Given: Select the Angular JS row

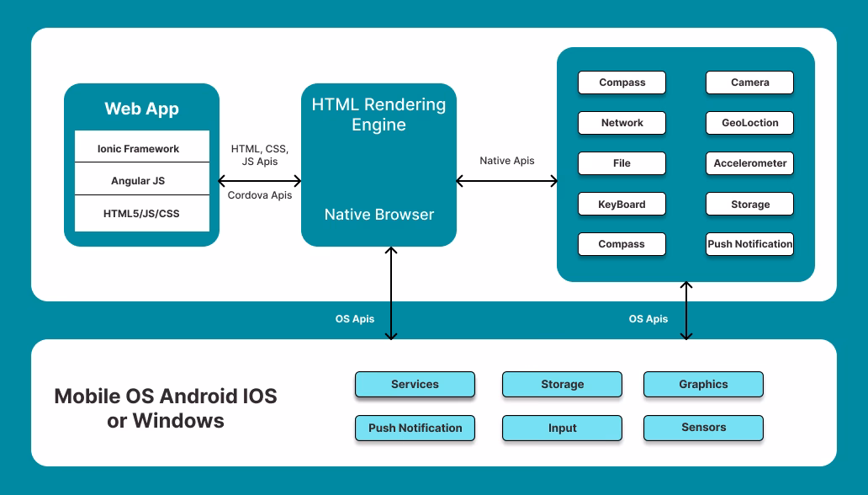Looking at the screenshot, I should pos(141,179).
